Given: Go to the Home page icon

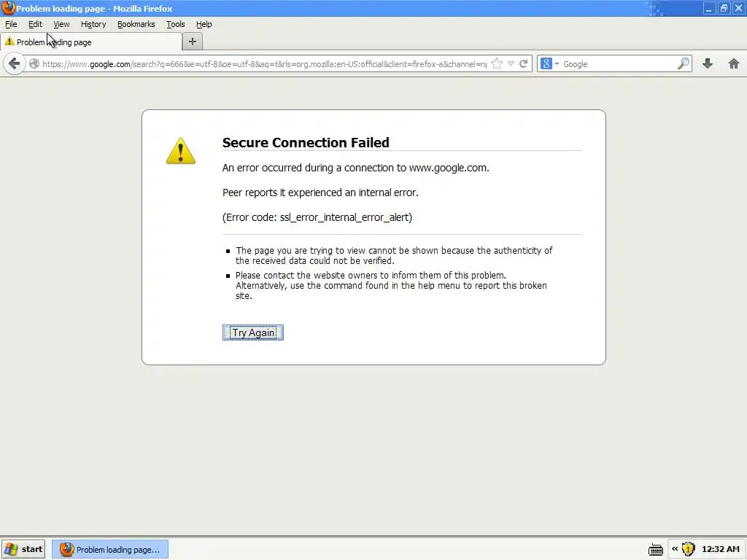Looking at the screenshot, I should (734, 64).
